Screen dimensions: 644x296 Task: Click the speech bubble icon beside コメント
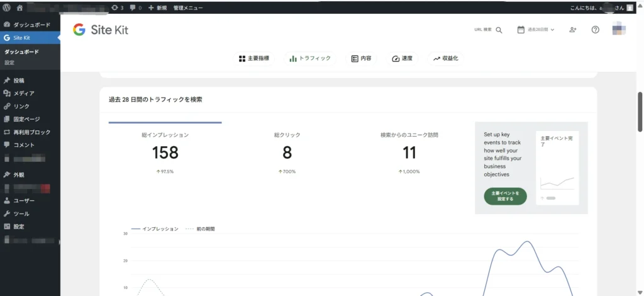point(6,145)
